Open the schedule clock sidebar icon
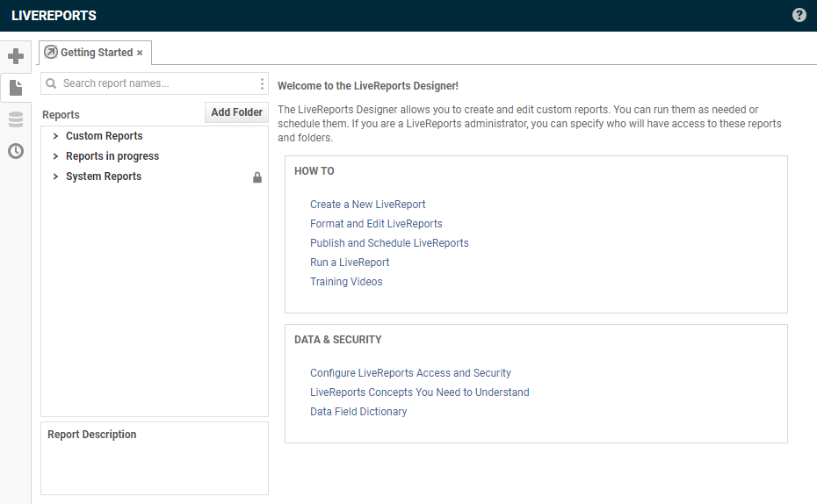This screenshot has width=817, height=504. (16, 152)
